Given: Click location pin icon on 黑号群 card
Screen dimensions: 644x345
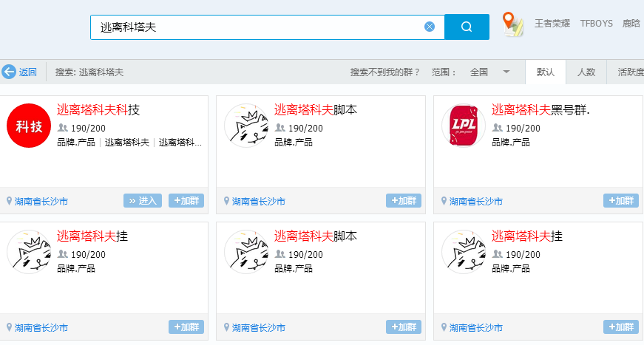Looking at the screenshot, I should [x=444, y=201].
